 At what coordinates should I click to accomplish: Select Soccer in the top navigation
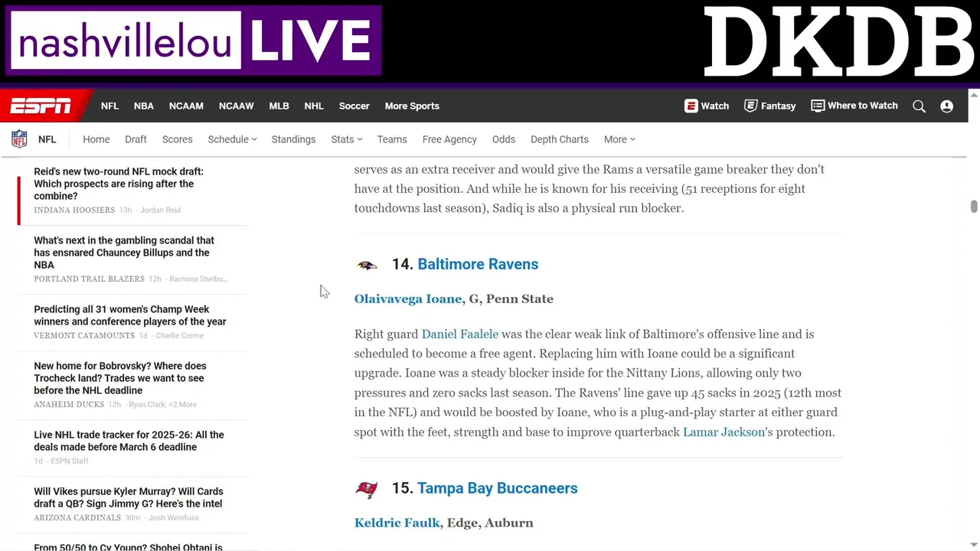pos(354,106)
